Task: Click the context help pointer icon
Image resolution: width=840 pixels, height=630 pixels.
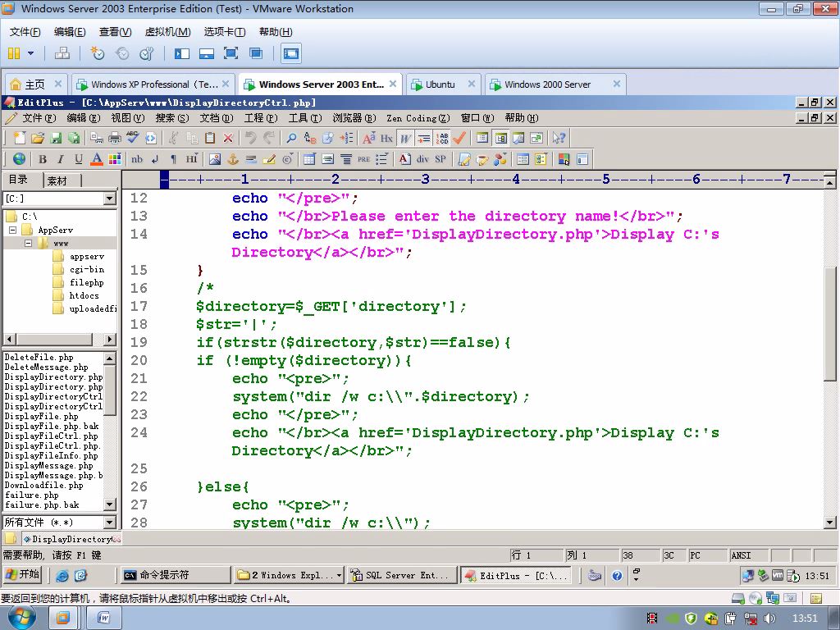Action: click(x=559, y=138)
